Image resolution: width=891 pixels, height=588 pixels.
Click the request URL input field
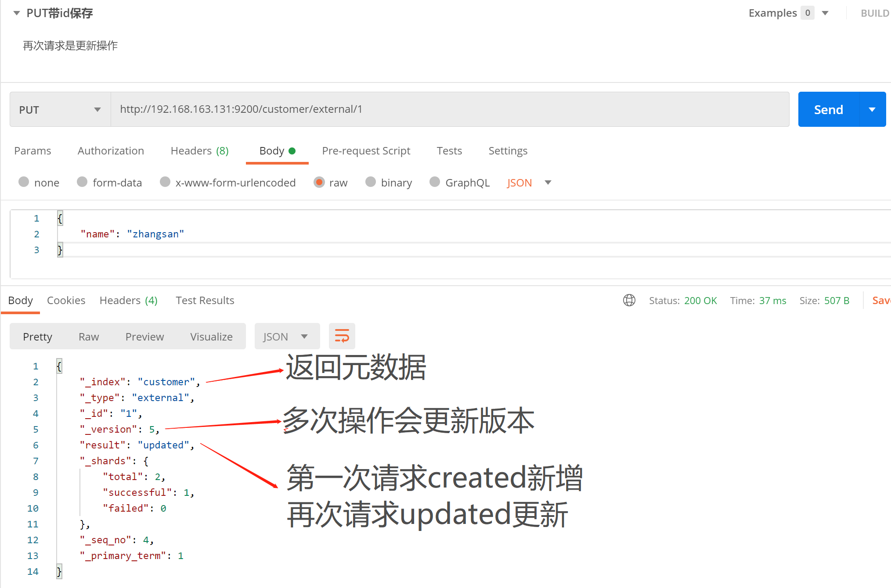(x=450, y=109)
